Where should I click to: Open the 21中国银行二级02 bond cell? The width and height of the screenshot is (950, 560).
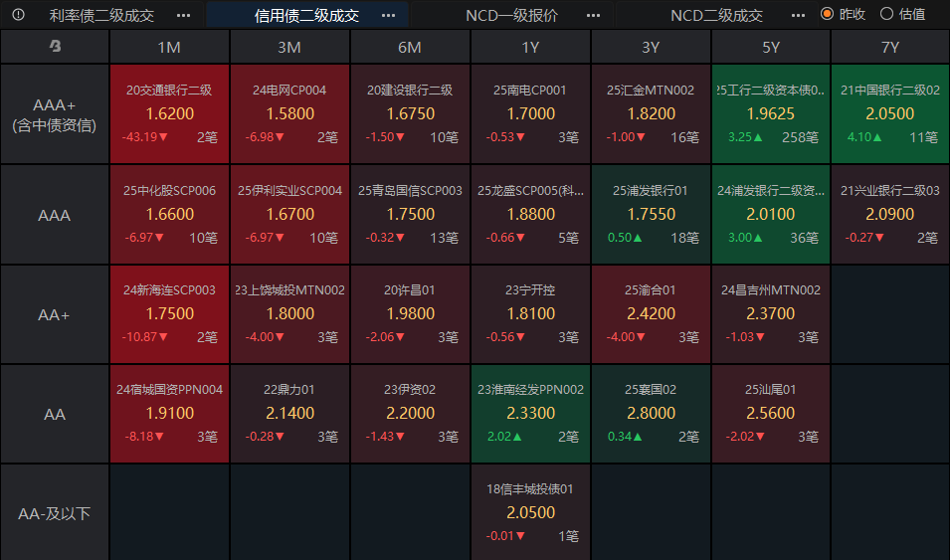tap(890, 114)
